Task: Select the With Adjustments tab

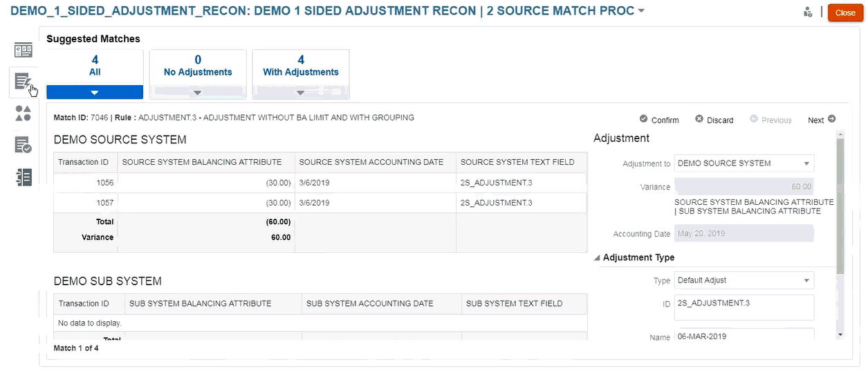Action: [301, 66]
